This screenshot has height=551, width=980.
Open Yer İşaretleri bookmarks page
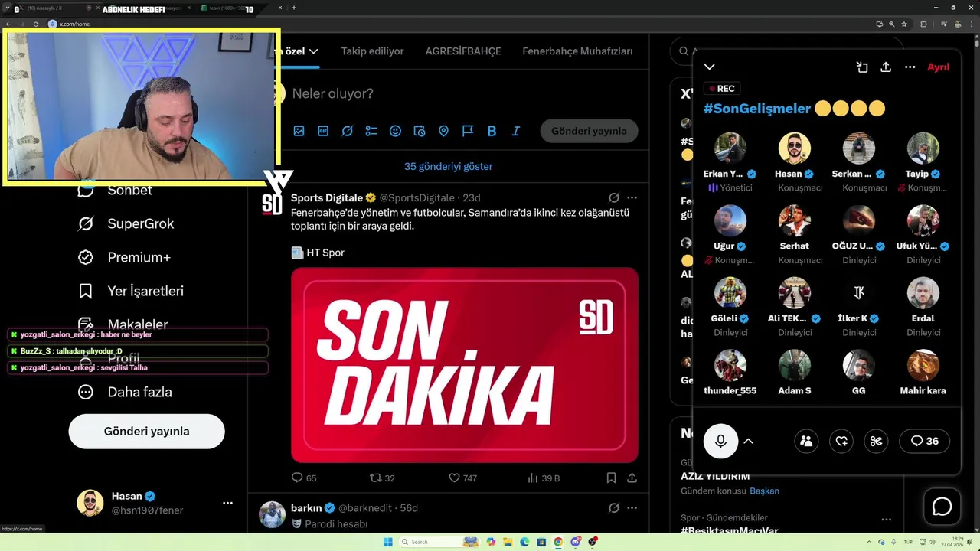click(130, 291)
